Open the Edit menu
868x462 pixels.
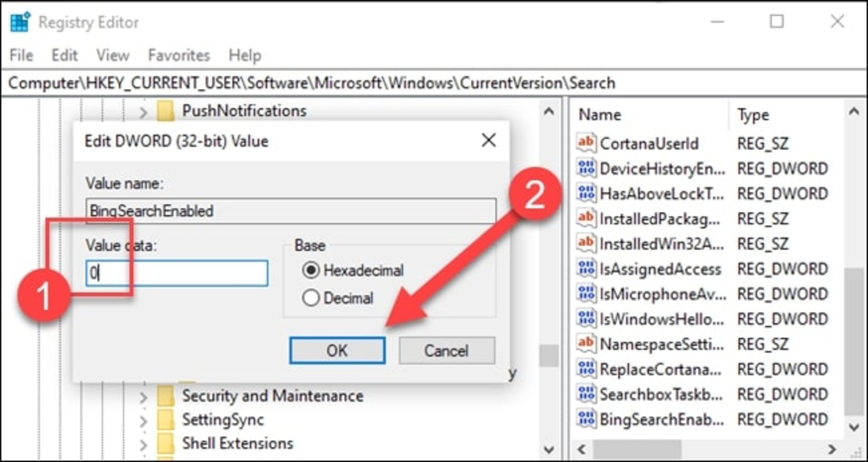(x=64, y=55)
